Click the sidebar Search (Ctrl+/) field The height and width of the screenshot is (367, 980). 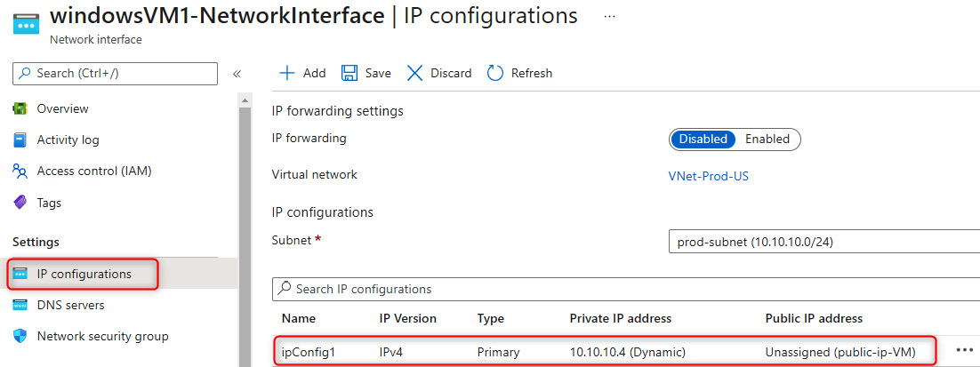tap(115, 73)
